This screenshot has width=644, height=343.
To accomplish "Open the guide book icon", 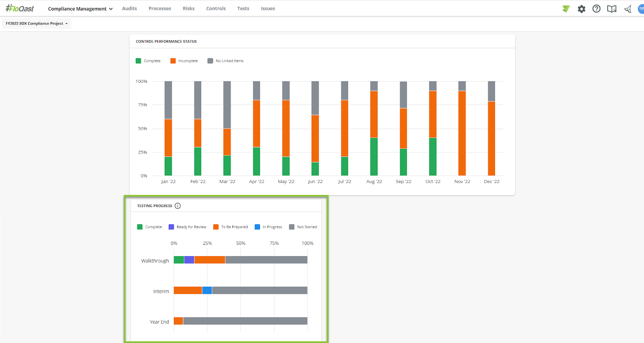I will (612, 9).
